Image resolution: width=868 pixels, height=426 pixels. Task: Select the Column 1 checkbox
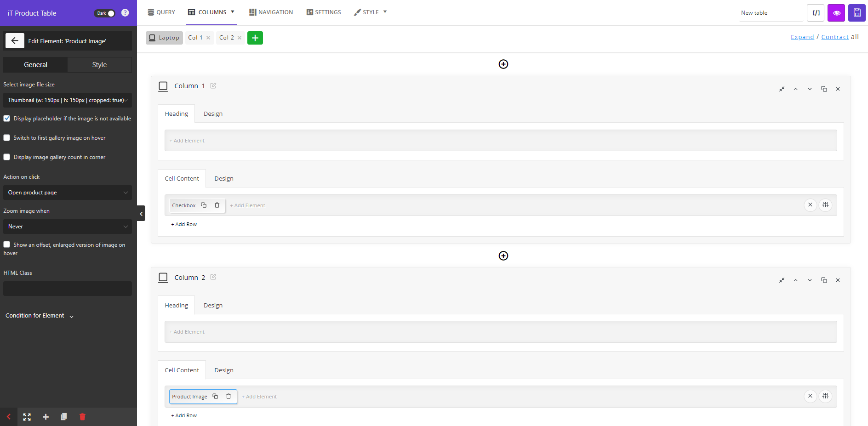[163, 86]
